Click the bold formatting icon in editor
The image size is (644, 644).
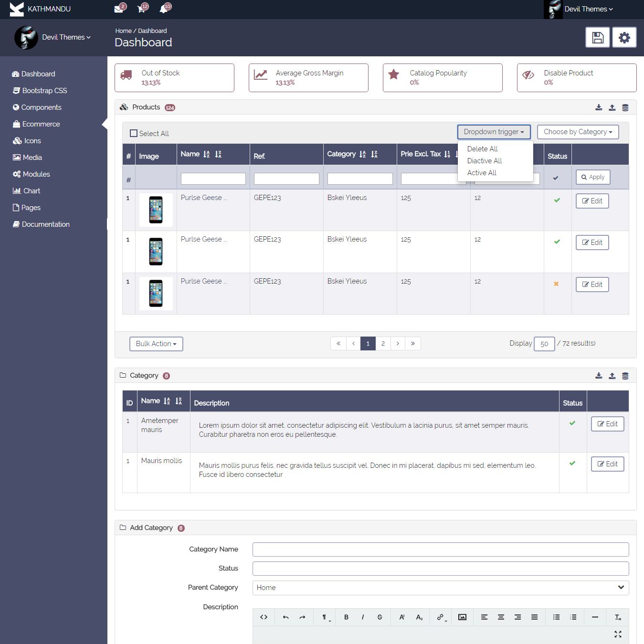[346, 617]
